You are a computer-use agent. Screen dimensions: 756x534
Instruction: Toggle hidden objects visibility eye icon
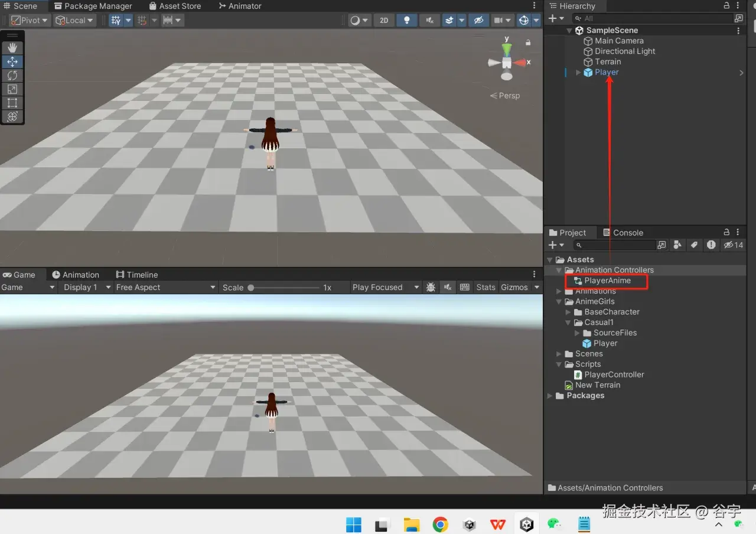478,20
